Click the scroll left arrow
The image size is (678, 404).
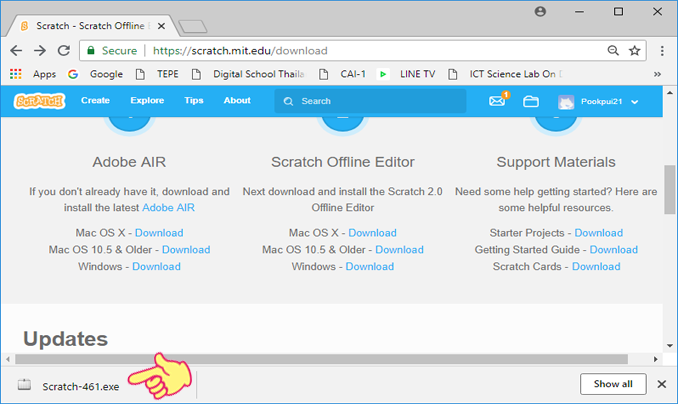[8, 359]
